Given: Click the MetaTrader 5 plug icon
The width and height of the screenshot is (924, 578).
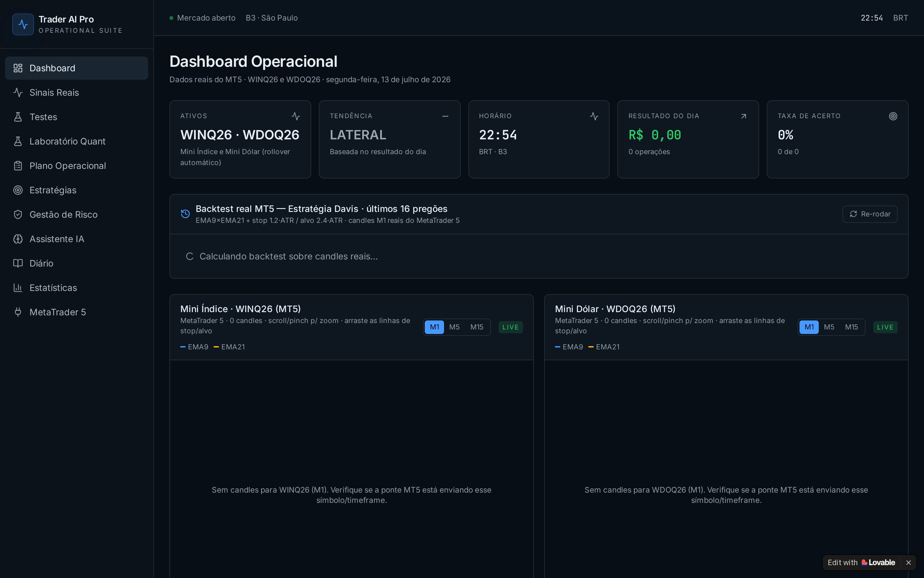Looking at the screenshot, I should tap(18, 312).
